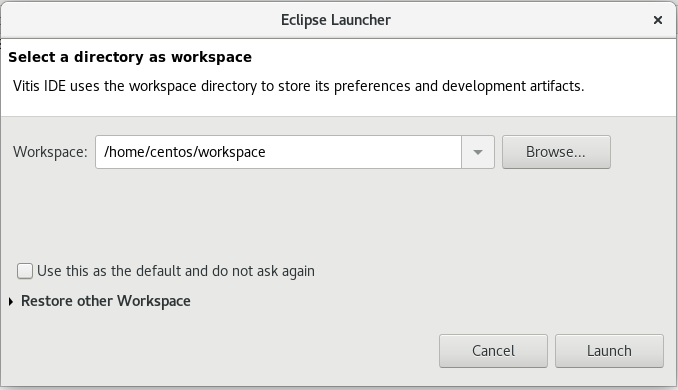
Task: Expand the Restore other Workspace triangle
Action: click(11, 301)
